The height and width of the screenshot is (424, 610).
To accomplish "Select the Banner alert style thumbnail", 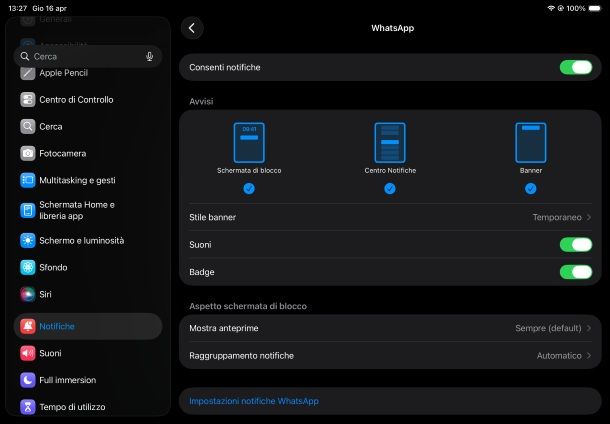I will tap(530, 143).
